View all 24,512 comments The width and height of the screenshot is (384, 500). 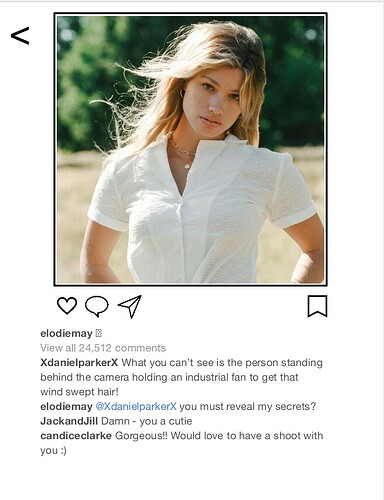pos(103,348)
